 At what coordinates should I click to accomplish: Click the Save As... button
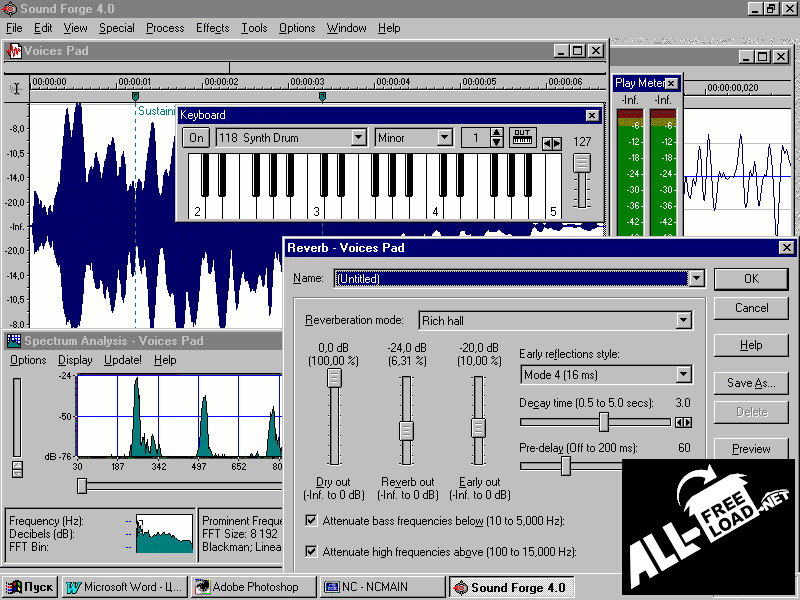pos(751,383)
